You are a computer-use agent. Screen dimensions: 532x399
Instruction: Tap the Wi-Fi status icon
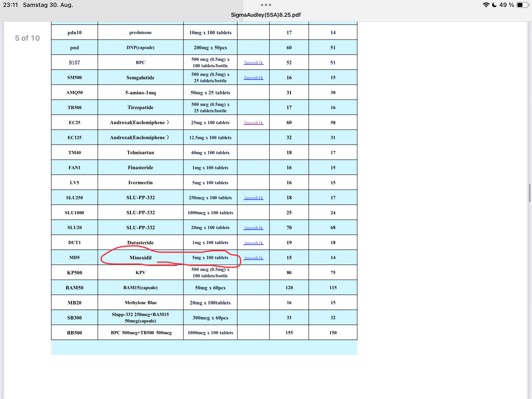486,5
